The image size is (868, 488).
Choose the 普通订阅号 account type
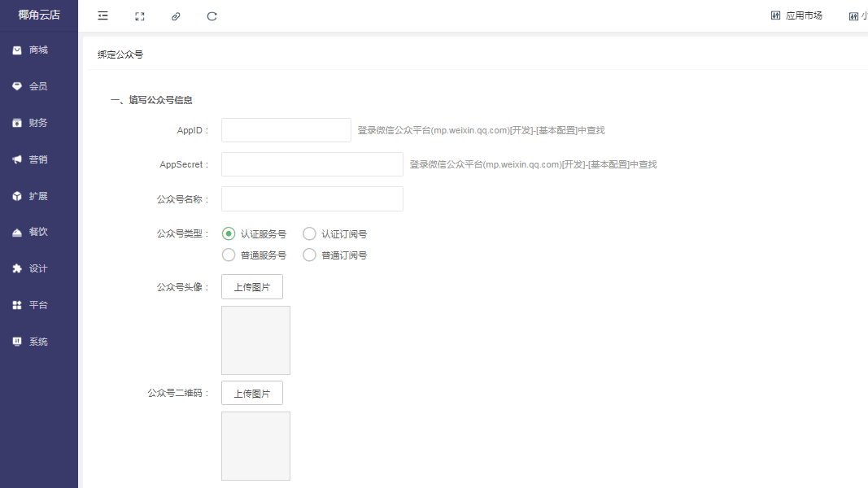pyautogui.click(x=309, y=255)
